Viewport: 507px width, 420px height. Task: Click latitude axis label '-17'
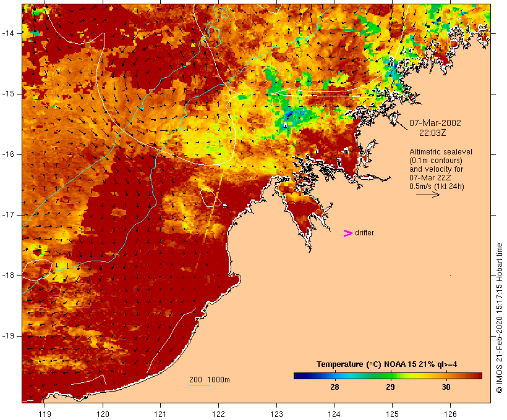coord(8,215)
